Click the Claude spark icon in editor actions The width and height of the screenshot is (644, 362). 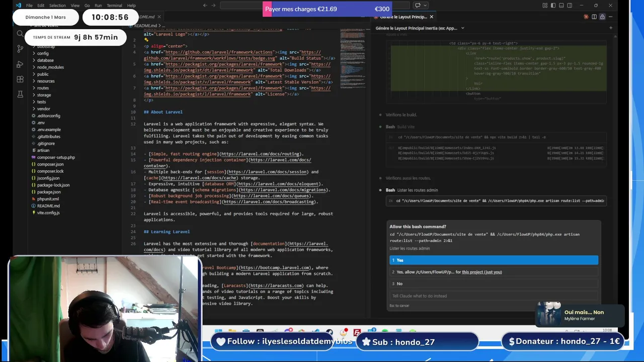point(586,17)
